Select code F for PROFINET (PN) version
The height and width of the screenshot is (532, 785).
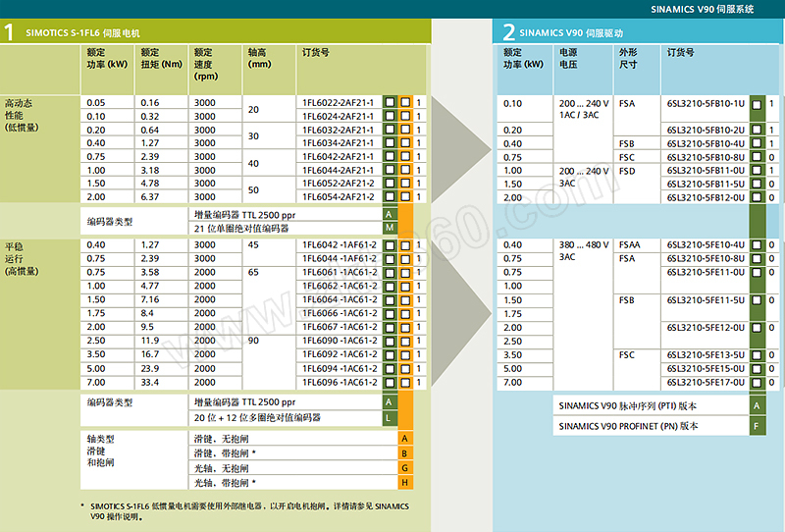click(757, 426)
